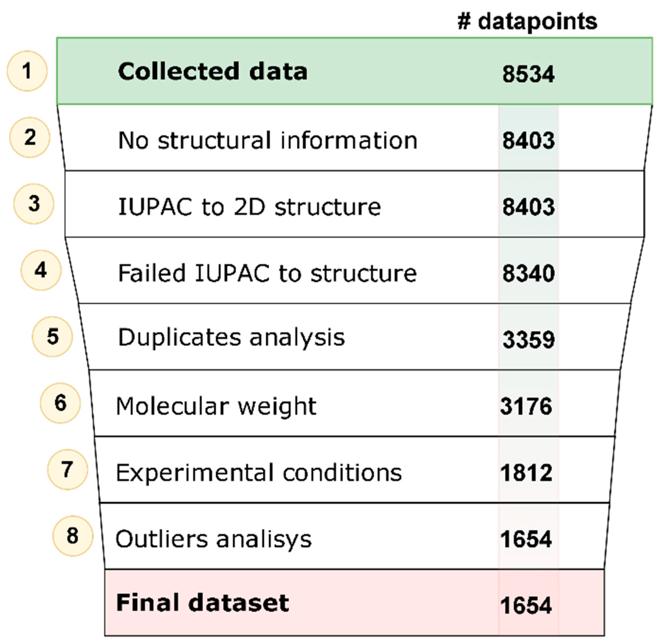Click the step 7 circle badge
The image size is (664, 644).
click(67, 470)
